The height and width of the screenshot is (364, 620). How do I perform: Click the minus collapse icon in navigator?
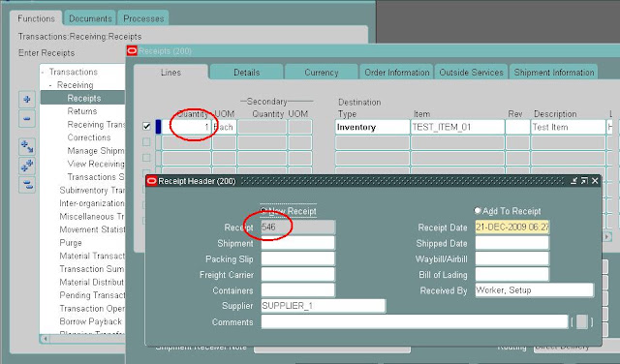click(27, 118)
